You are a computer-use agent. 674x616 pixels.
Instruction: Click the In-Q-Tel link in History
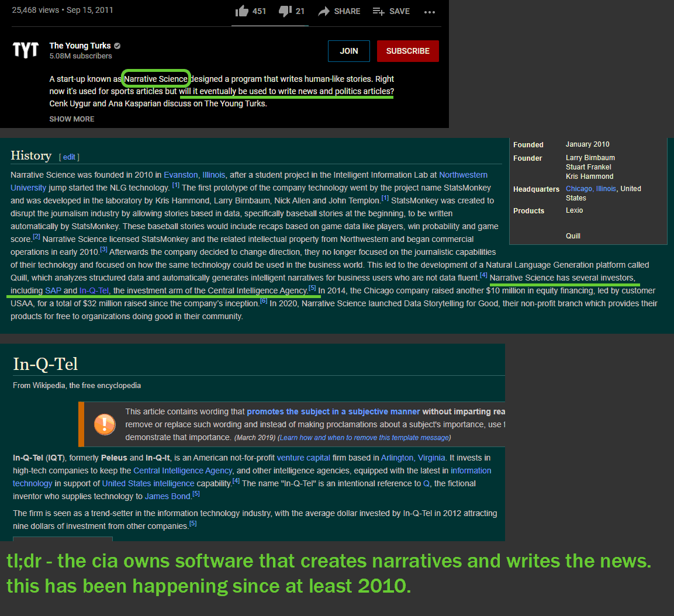(94, 290)
